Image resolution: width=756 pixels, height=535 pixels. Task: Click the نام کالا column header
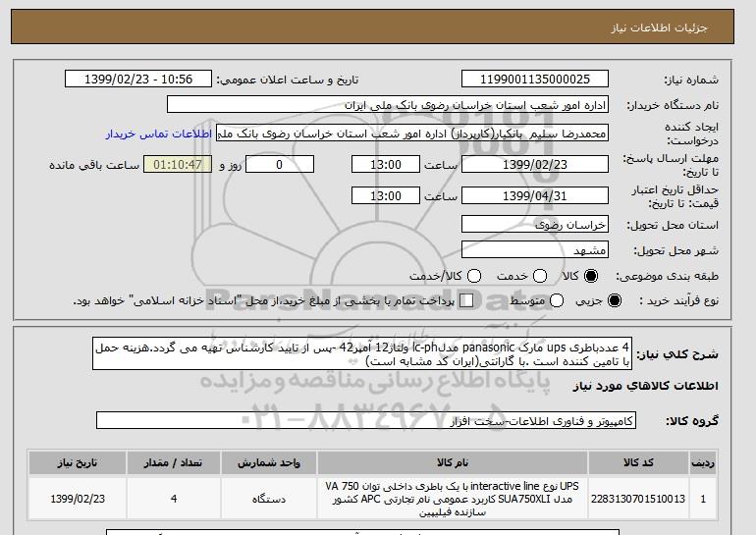(x=453, y=462)
